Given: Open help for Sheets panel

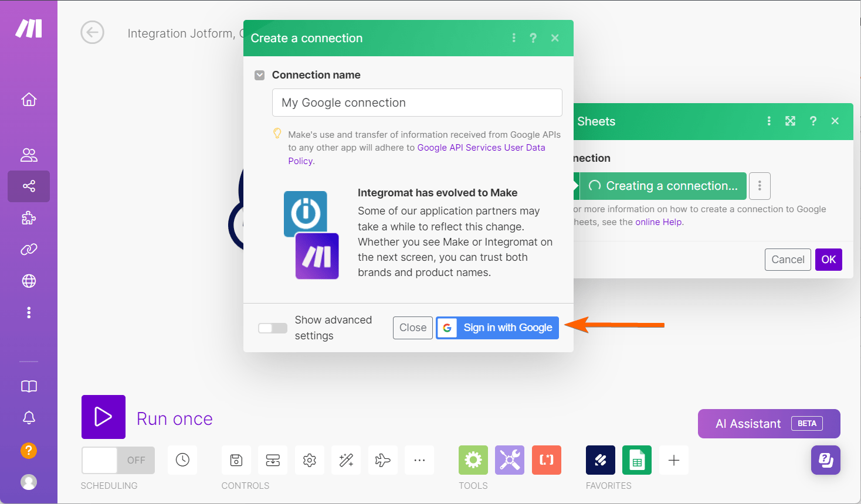Looking at the screenshot, I should 813,121.
